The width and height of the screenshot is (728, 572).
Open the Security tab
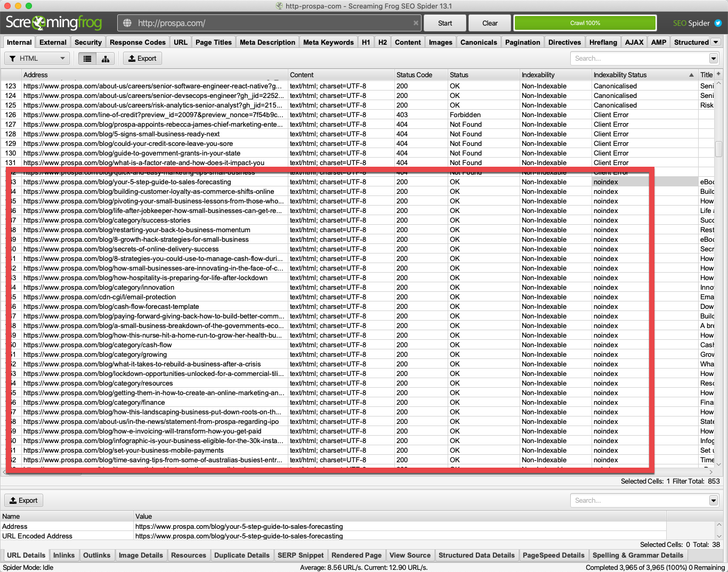[88, 42]
